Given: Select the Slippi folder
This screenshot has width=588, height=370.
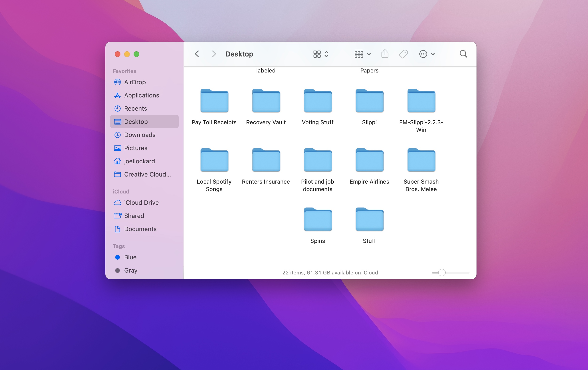Looking at the screenshot, I should click(369, 101).
